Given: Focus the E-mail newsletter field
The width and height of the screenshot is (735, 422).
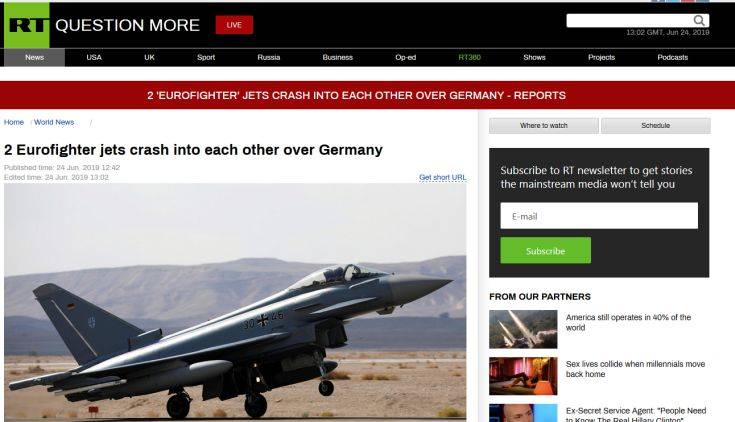Looking at the screenshot, I should [599, 216].
